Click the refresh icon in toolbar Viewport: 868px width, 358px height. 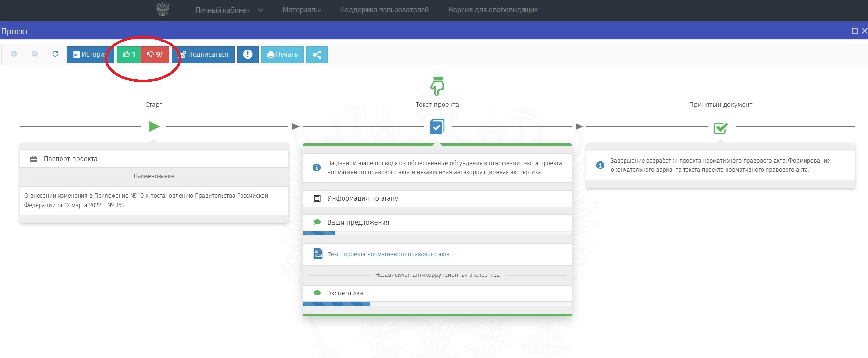point(55,54)
